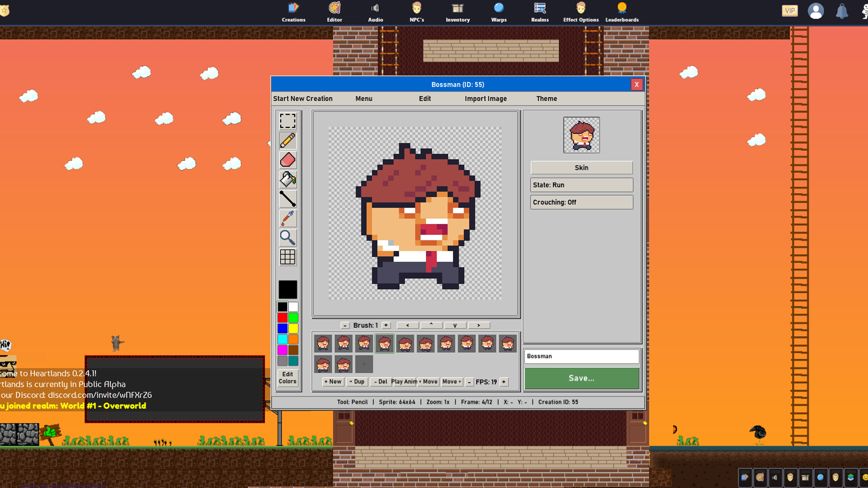Open the Import Image menu
This screenshot has width=868, height=488.
coord(486,99)
